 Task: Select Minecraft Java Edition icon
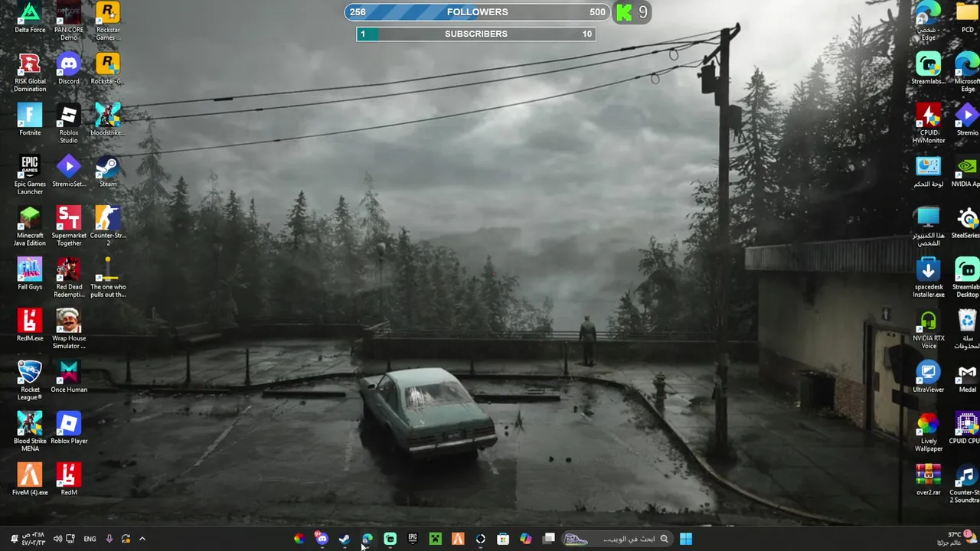[30, 227]
